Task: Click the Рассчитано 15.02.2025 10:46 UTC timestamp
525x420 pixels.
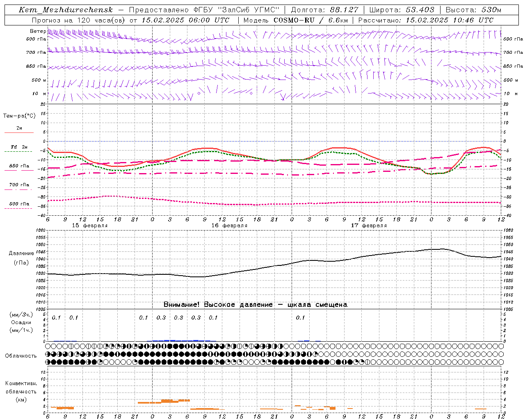Action: click(x=426, y=20)
